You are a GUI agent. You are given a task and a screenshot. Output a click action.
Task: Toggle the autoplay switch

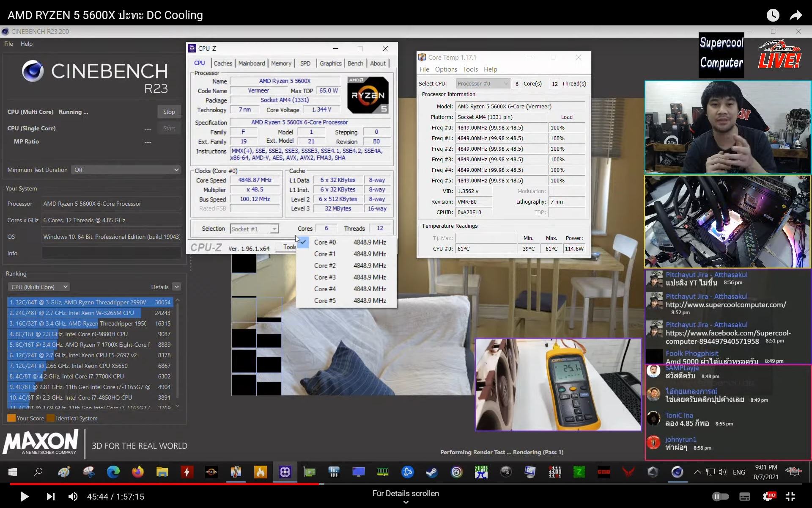click(720, 496)
